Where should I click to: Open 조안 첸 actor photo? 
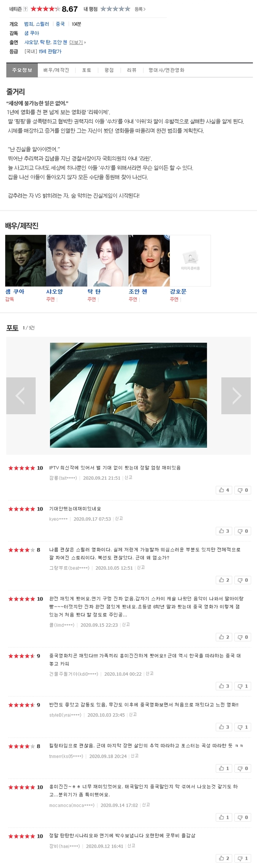coord(149,260)
